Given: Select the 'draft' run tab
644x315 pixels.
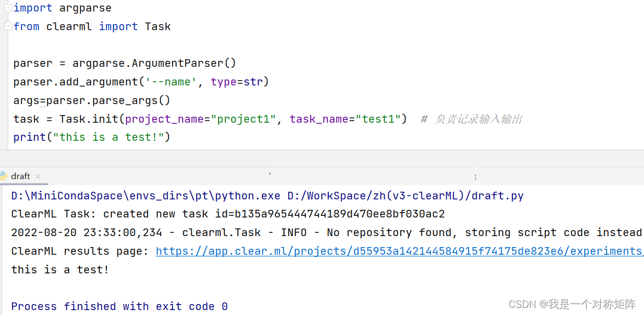Looking at the screenshot, I should (x=20, y=176).
